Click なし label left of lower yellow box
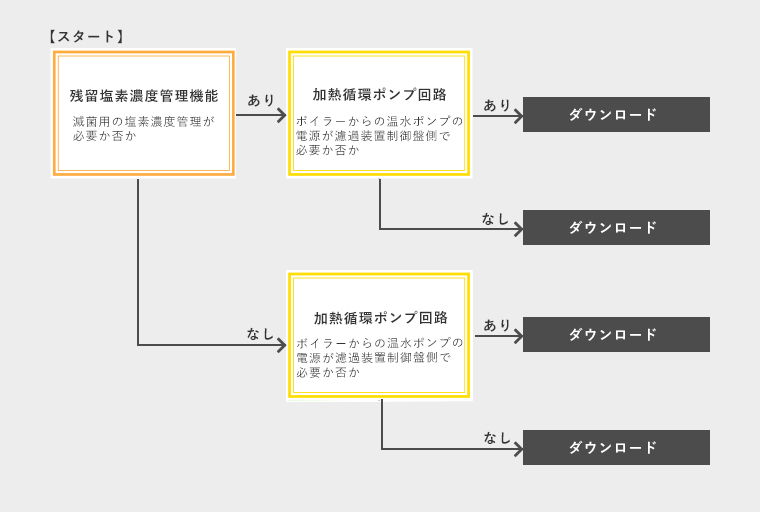Image resolution: width=760 pixels, height=512 pixels. point(260,333)
